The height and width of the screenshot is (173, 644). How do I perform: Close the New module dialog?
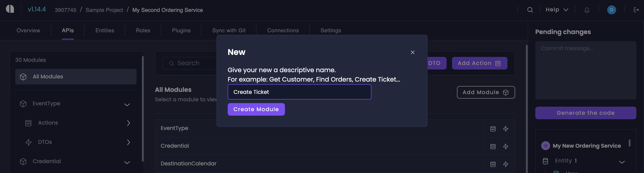coord(412,52)
